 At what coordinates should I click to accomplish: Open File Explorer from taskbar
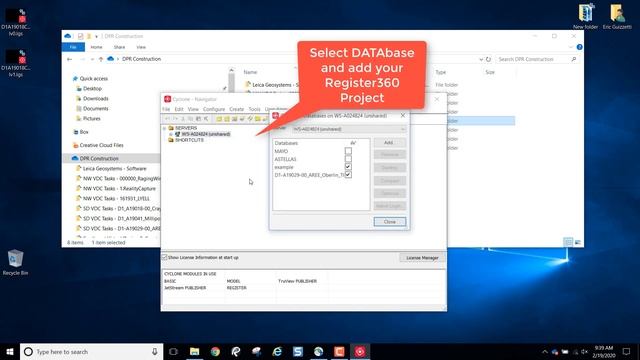point(195,352)
